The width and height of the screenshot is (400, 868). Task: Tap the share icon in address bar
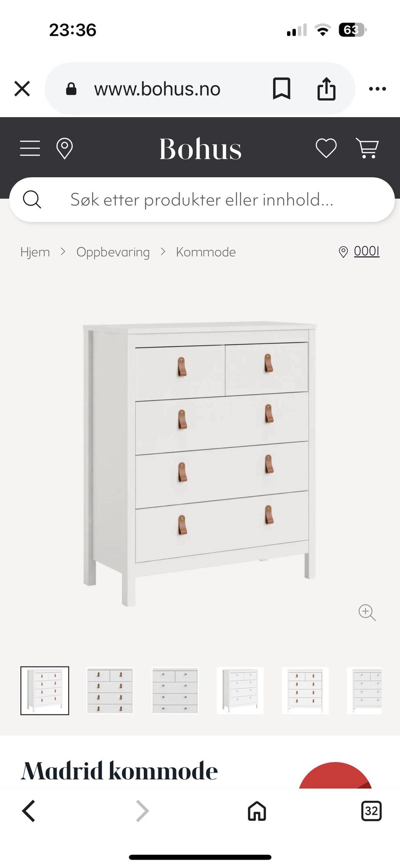point(326,88)
